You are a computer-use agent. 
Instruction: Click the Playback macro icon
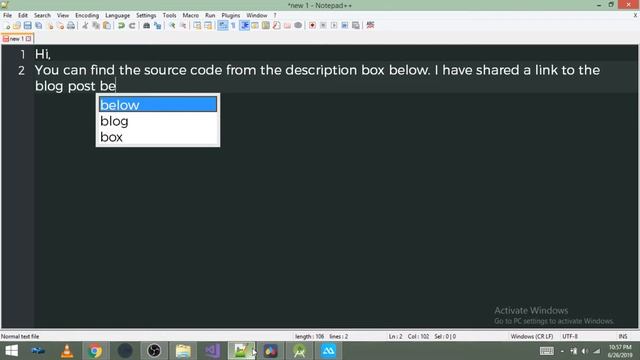pyautogui.click(x=334, y=25)
